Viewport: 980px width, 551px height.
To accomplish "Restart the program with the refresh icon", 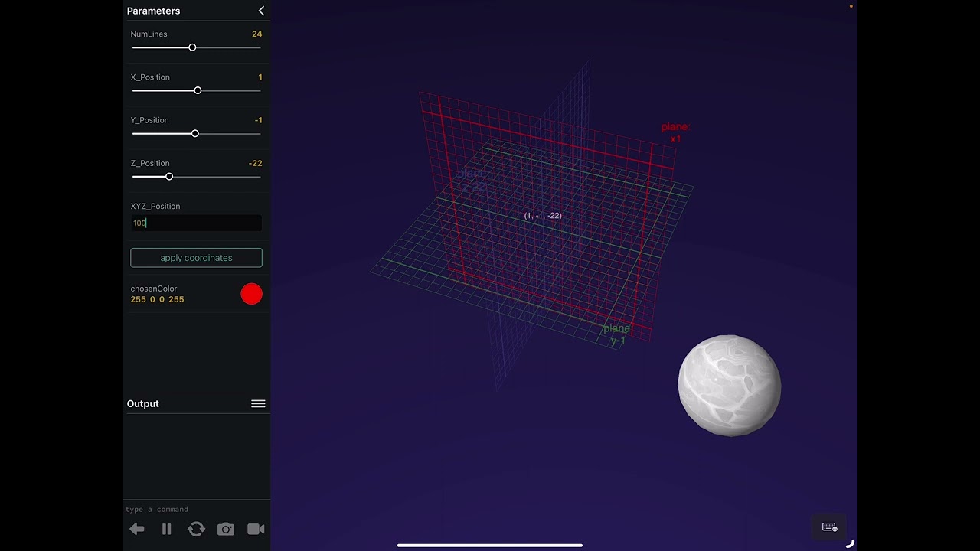I will (196, 529).
